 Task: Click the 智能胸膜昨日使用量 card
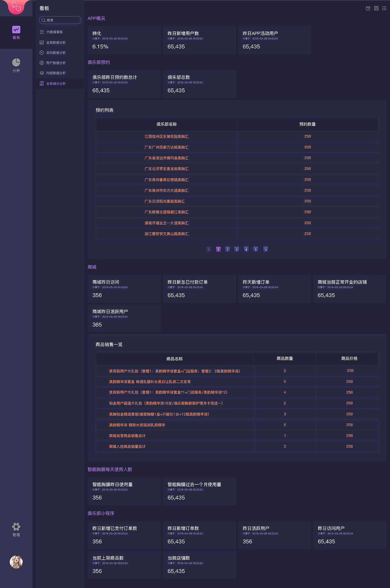tap(124, 491)
